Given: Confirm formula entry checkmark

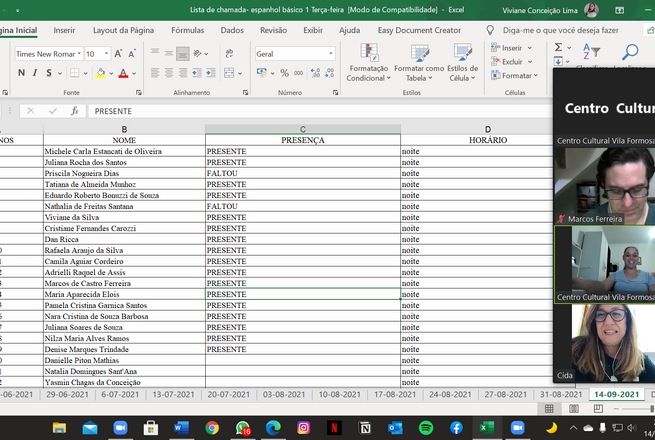Looking at the screenshot, I should point(53,111).
